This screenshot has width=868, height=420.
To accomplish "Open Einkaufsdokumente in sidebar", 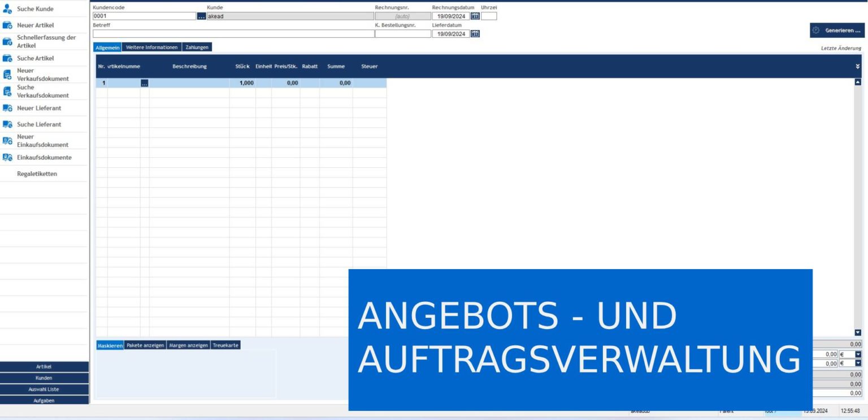I will pyautogui.click(x=44, y=157).
